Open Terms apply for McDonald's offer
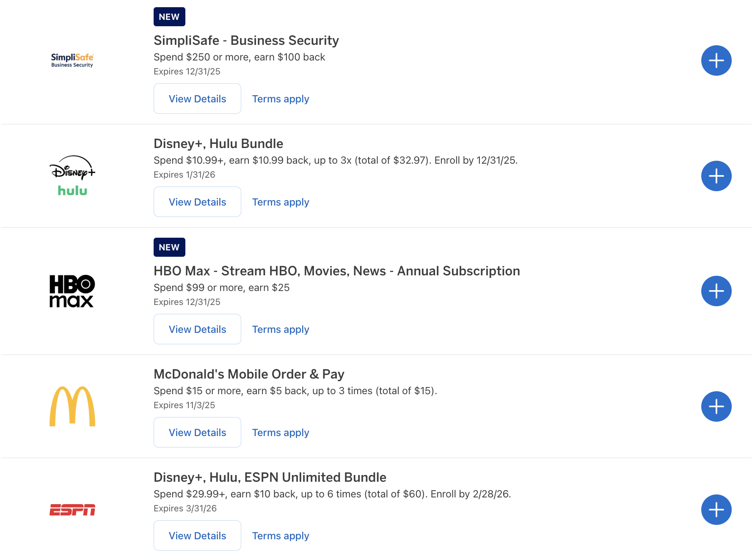Screen dimensions: 755x560 coord(281,433)
